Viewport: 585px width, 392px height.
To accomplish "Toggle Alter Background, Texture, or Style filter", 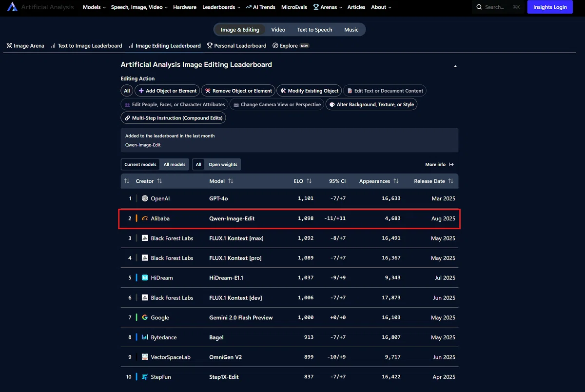I will coord(371,104).
